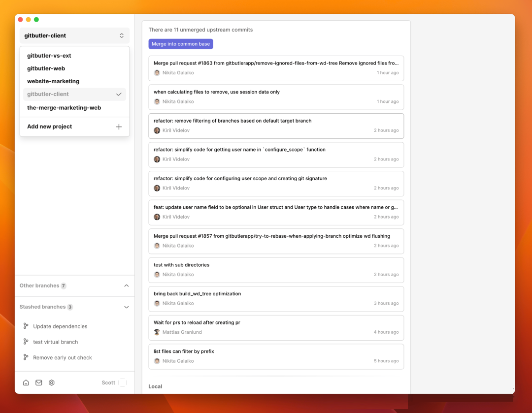The image size is (532, 413).
Task: Click branch icon next to test virtual branch
Action: coord(26,342)
